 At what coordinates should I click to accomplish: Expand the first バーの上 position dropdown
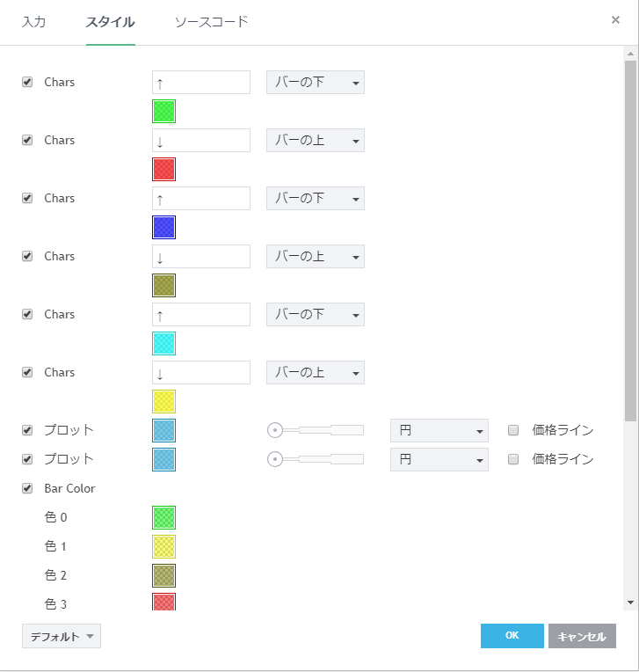(316, 141)
